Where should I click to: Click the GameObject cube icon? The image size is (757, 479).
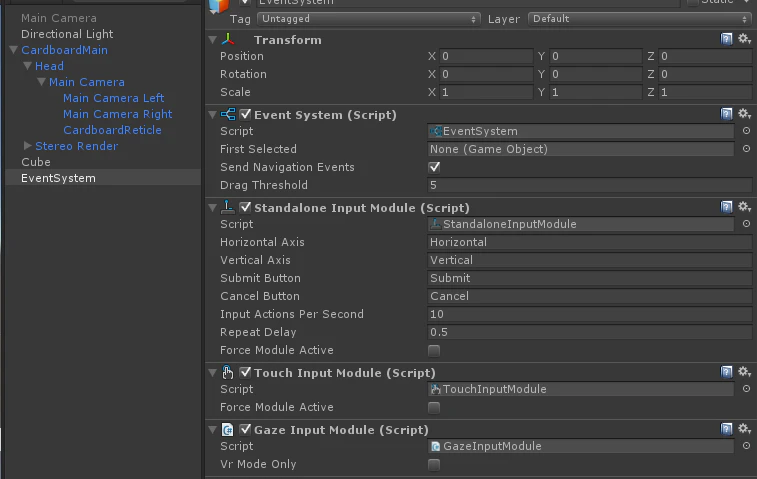coord(219,6)
